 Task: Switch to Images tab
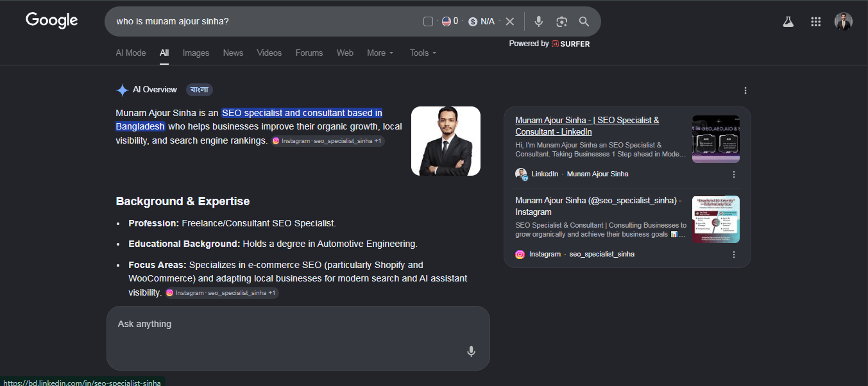(x=196, y=53)
